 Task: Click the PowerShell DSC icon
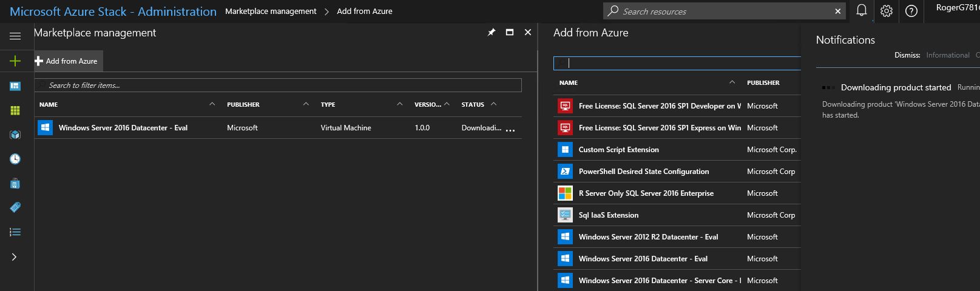(565, 171)
